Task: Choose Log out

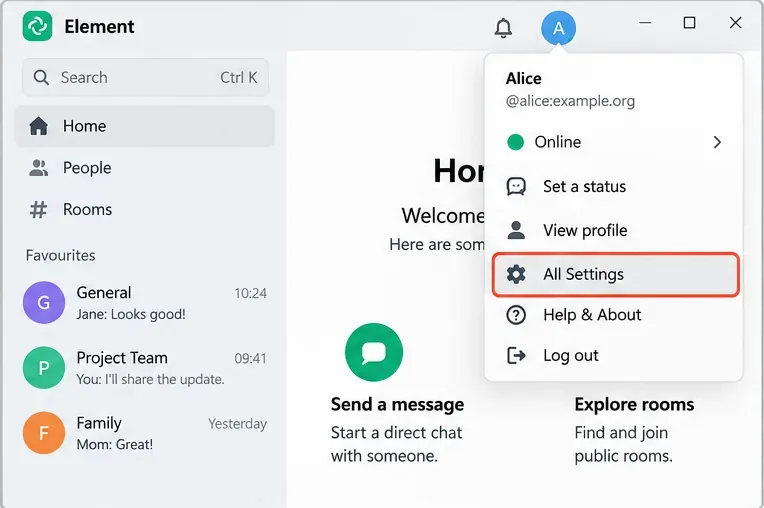Action: pos(614,356)
